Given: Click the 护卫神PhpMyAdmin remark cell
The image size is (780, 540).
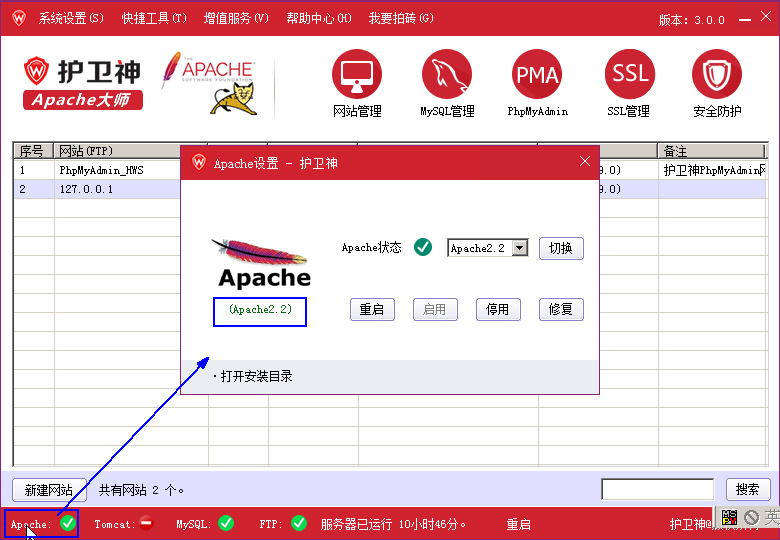Looking at the screenshot, I should pyautogui.click(x=712, y=170).
